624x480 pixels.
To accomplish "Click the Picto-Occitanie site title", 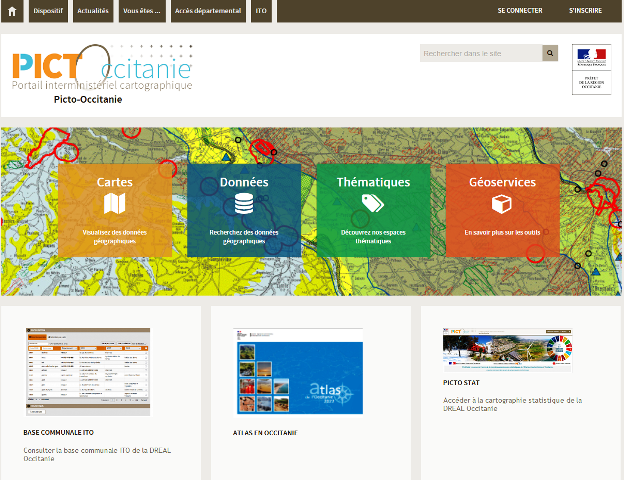I will point(88,100).
